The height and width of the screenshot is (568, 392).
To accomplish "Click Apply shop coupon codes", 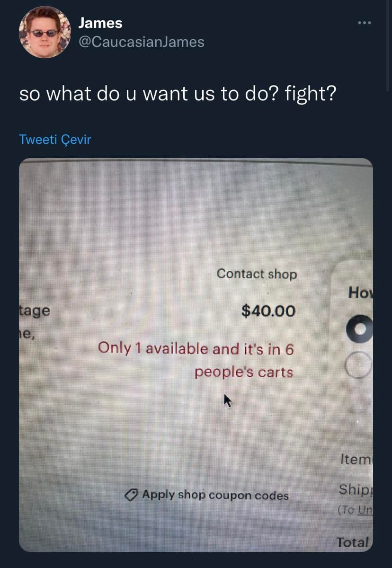I will pyautogui.click(x=215, y=495).
